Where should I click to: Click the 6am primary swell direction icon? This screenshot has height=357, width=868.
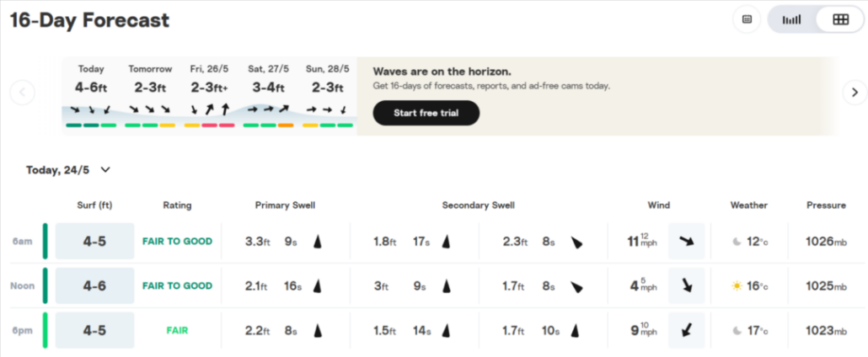[317, 242]
